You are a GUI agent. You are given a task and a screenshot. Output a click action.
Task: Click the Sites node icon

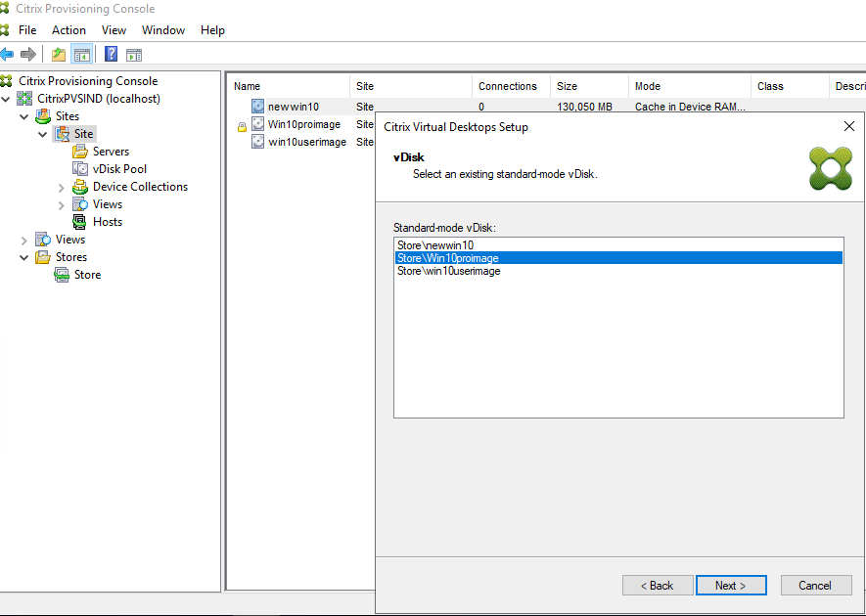point(43,116)
